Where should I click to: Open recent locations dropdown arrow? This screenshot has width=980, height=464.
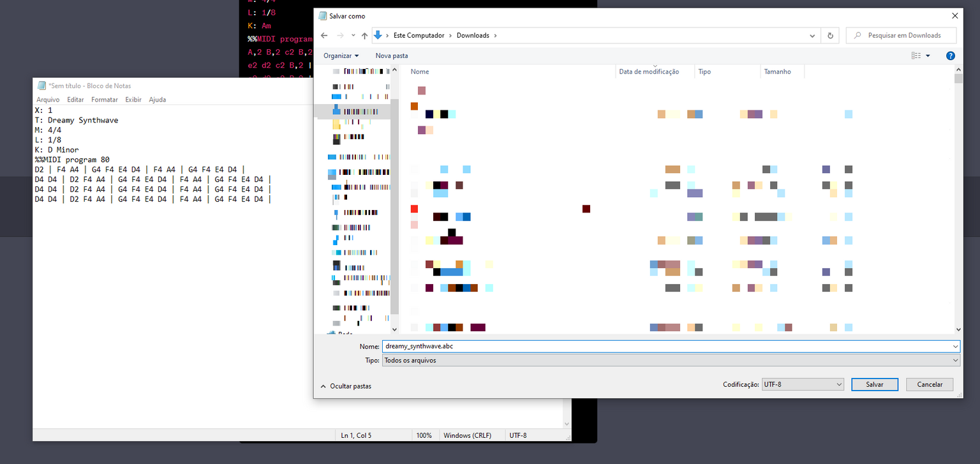[x=353, y=36]
